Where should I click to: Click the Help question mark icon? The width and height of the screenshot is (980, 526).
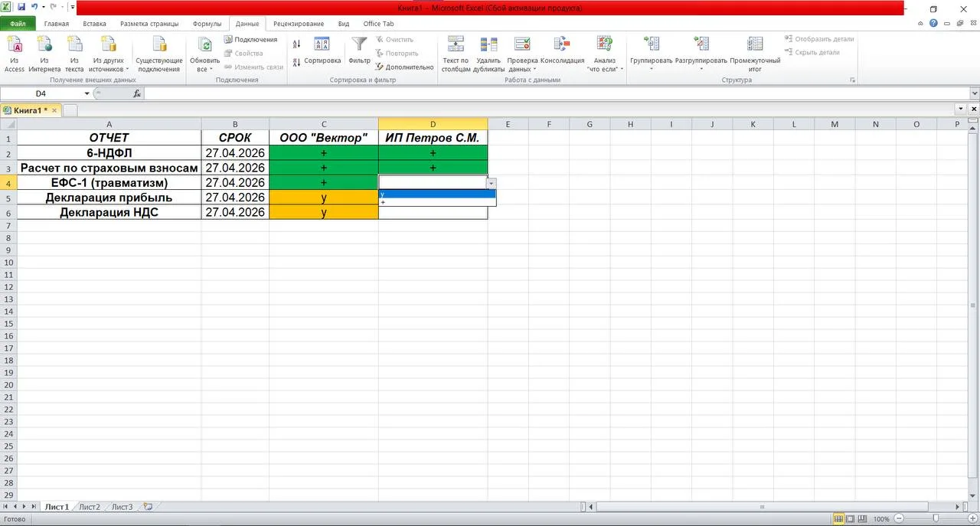click(x=933, y=24)
